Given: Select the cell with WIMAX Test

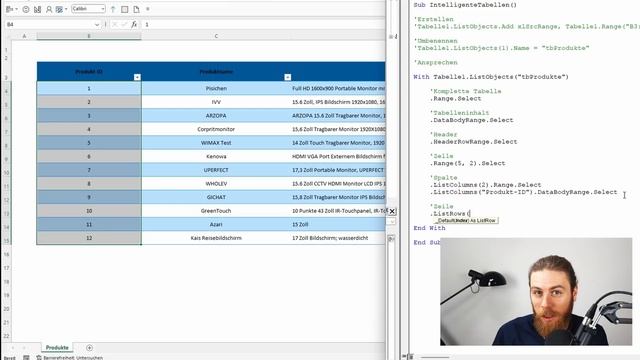Looking at the screenshot, I should (x=216, y=143).
